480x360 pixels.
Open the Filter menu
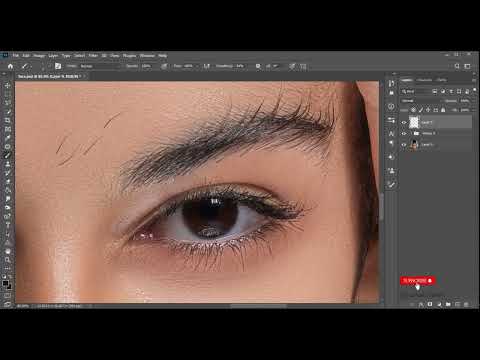[x=93, y=56]
